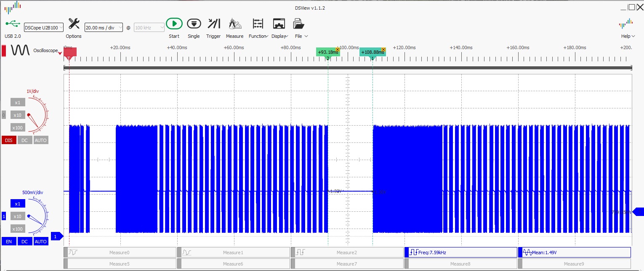644x271 pixels.
Task: Click channel 1 AUTO button
Action: [x=41, y=242]
